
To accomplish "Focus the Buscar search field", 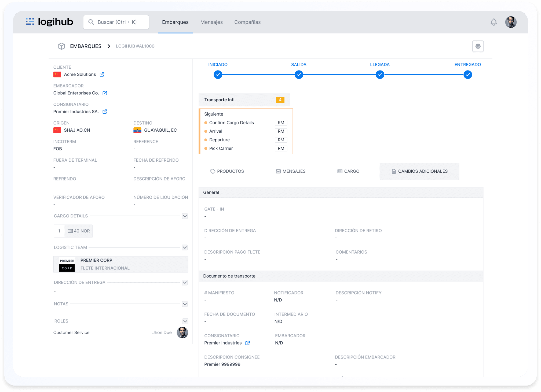I will (116, 22).
